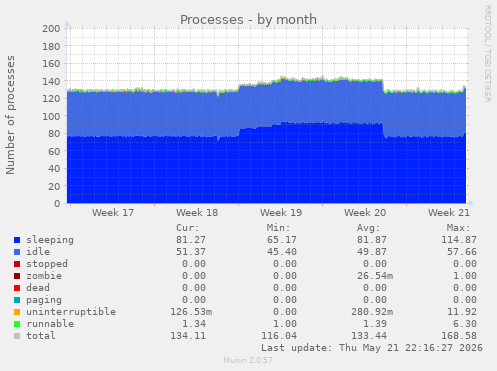The width and height of the screenshot is (497, 371).
Task: Click the 'uninterruptible' legend label
Action: 71,312
